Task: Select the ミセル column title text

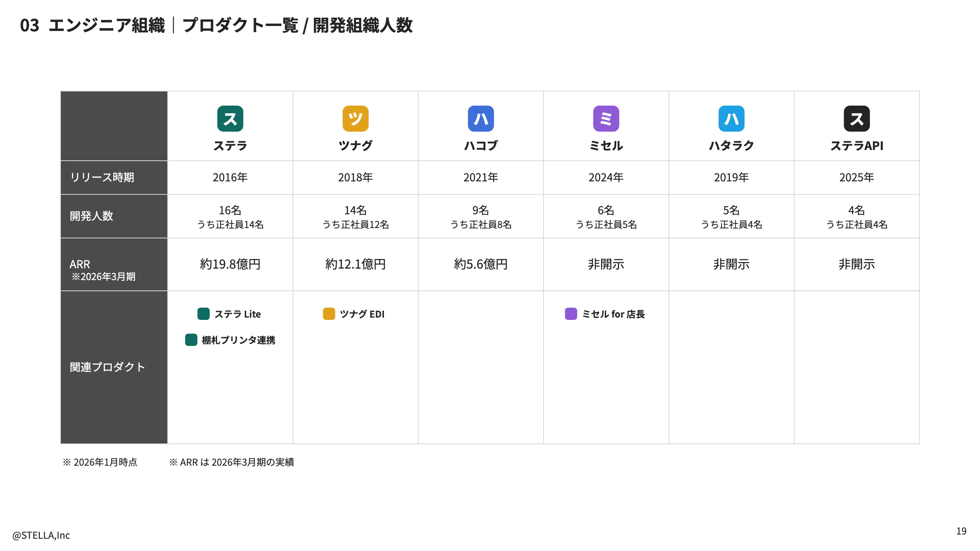Action: point(606,146)
